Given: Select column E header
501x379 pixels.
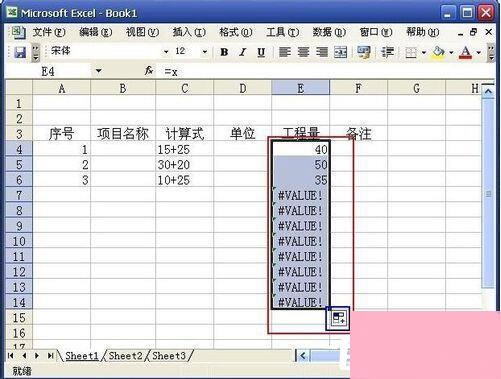Looking at the screenshot, I should click(x=301, y=88).
